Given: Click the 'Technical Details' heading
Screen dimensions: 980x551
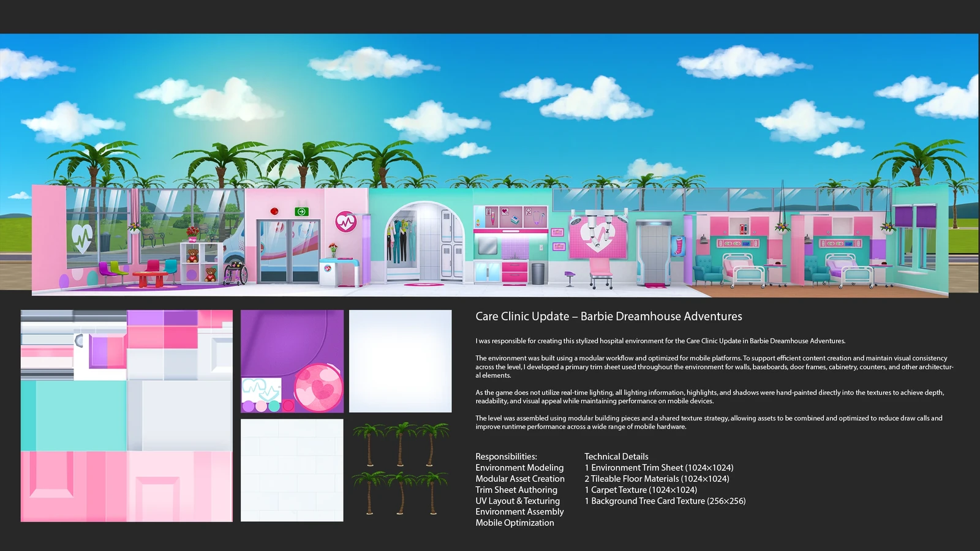Looking at the screenshot, I should [x=616, y=457].
